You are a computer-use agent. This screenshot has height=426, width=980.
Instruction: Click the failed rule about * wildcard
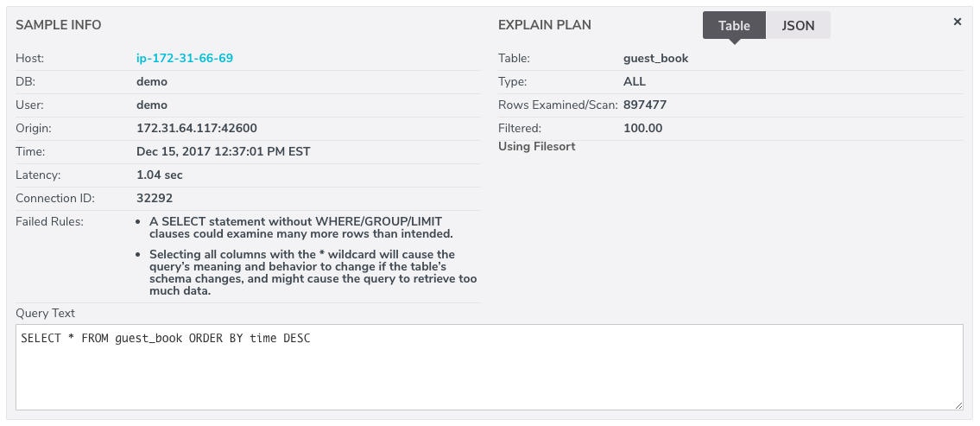tap(313, 273)
